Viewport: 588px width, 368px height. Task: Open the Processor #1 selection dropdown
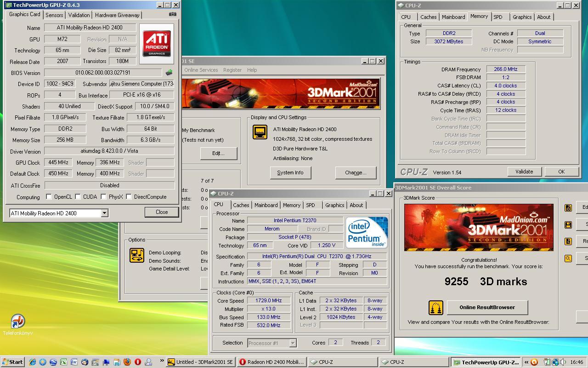point(293,343)
